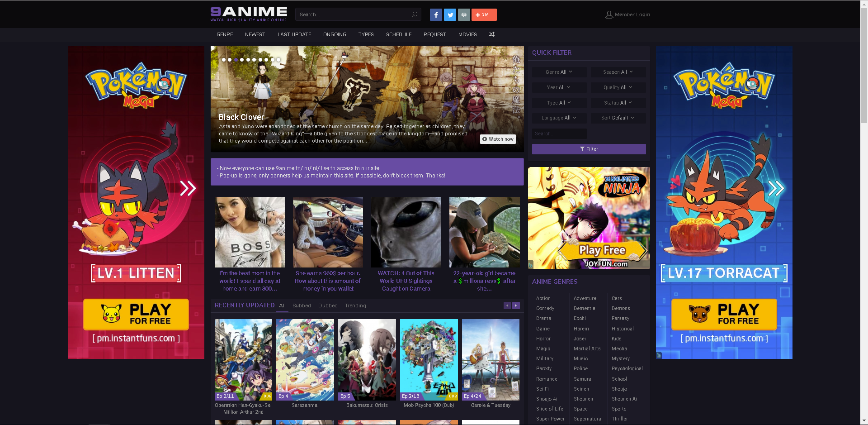Click the orange plus 315 share button
Image resolution: width=868 pixels, height=425 pixels.
[x=484, y=15]
